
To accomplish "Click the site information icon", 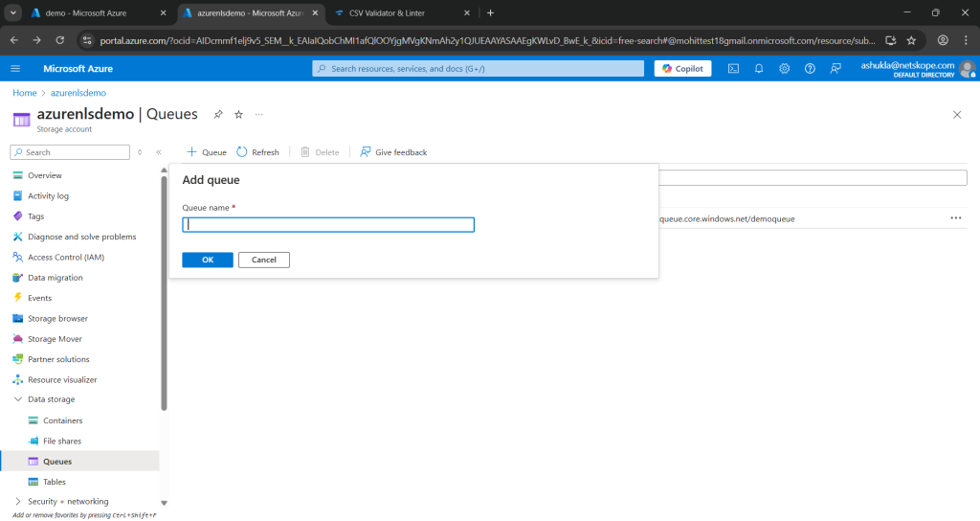I will tap(87, 40).
